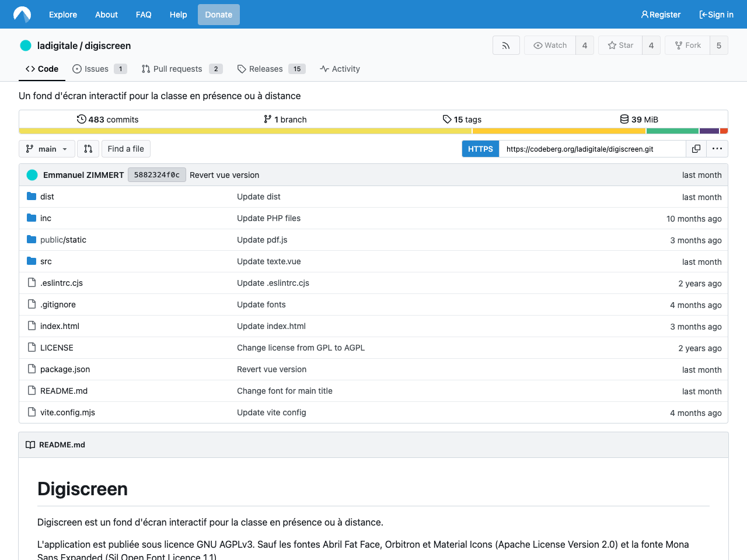Click the src folder icon
This screenshot has height=560, width=747.
32,261
